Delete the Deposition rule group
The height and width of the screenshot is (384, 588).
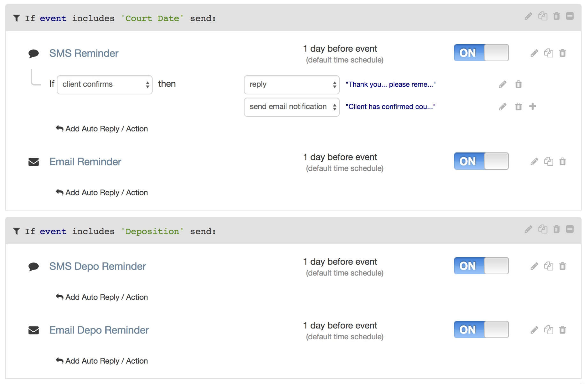pos(556,229)
